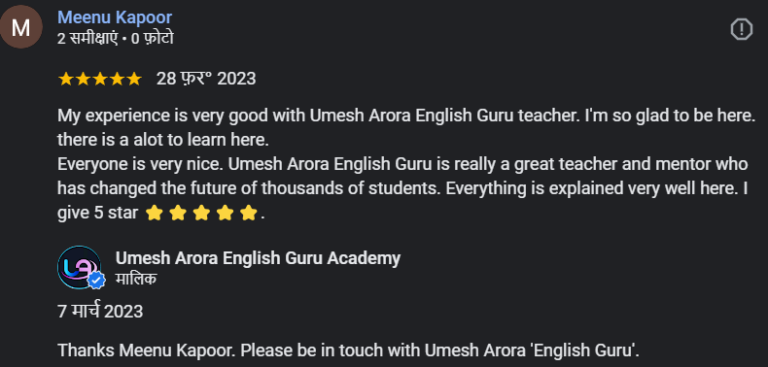Screen dimensions: 768x367
Task: Open the Umesh Arora English Guru Academy owner name
Action: click(x=258, y=258)
